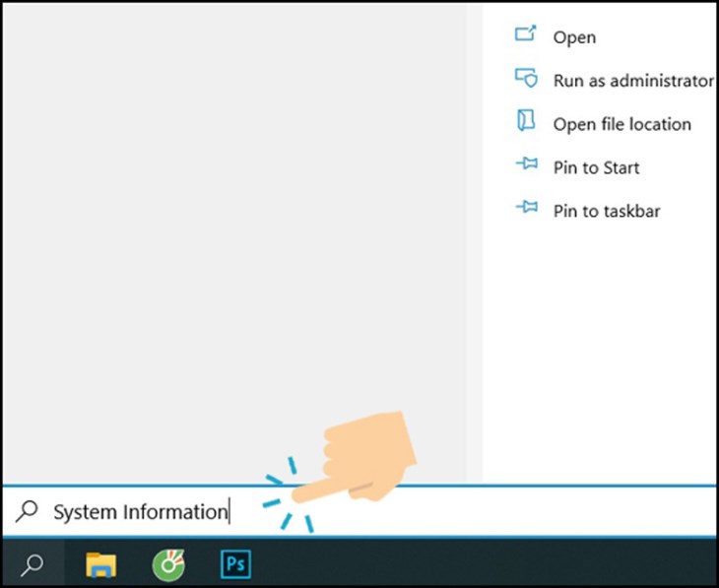The width and height of the screenshot is (719, 588).
Task: Click the pin icon next to Pin to taskbar
Action: tap(526, 207)
